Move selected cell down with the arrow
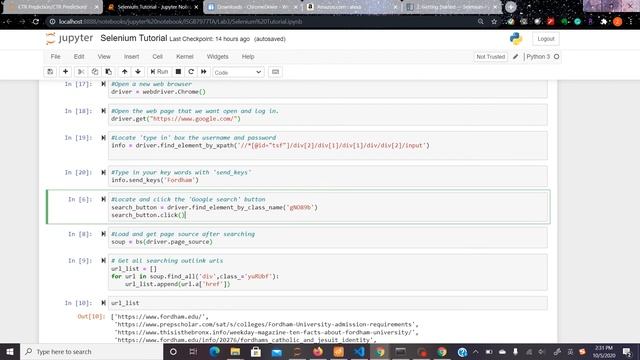The width and height of the screenshot is (640, 360). [138, 72]
